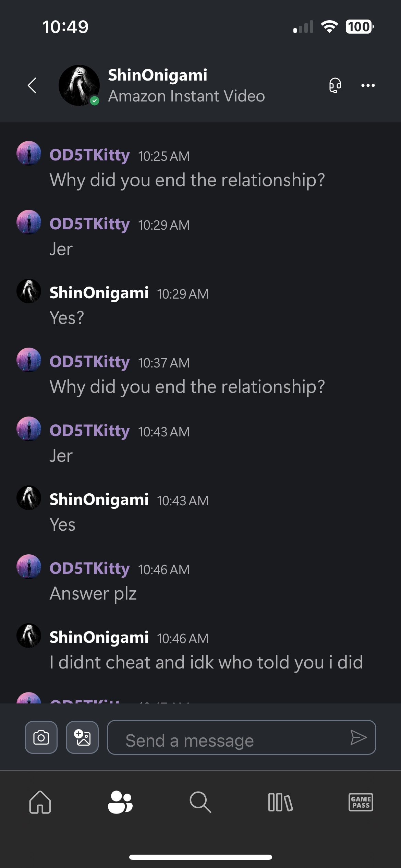The width and height of the screenshot is (401, 868).
Task: Open the camera to take a photo
Action: point(41,737)
